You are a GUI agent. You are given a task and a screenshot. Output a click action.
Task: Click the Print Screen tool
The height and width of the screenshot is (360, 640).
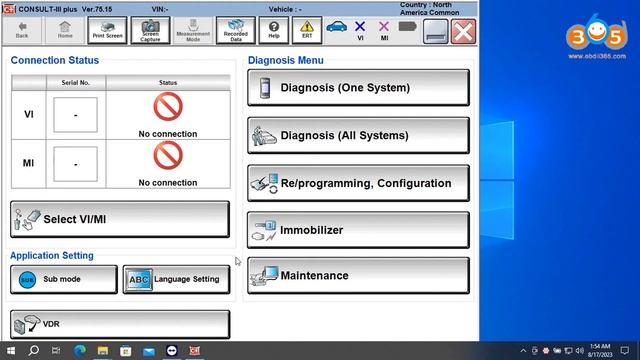coord(107,30)
